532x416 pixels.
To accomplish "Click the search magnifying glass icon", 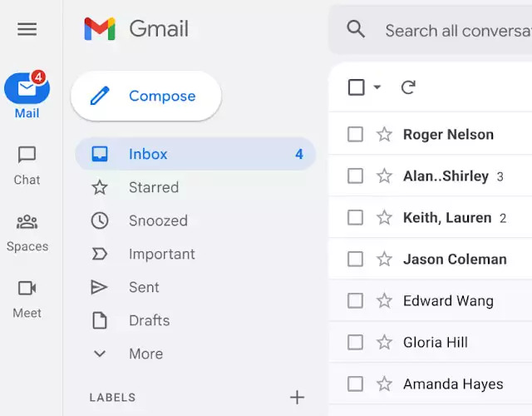I will [x=357, y=30].
